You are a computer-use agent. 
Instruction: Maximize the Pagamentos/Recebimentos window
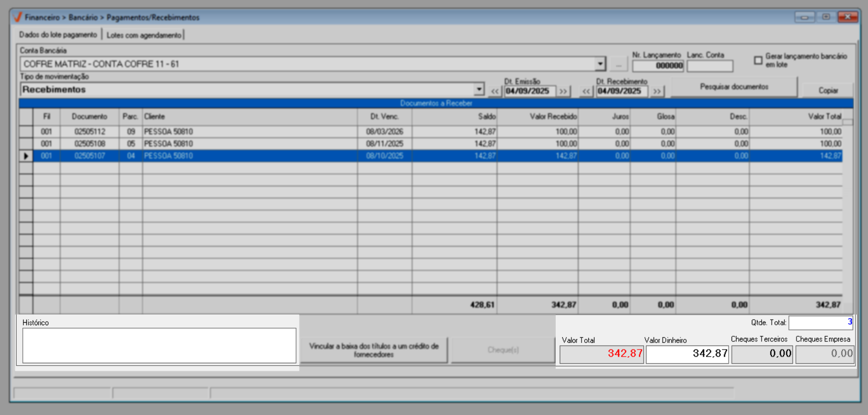coord(826,17)
